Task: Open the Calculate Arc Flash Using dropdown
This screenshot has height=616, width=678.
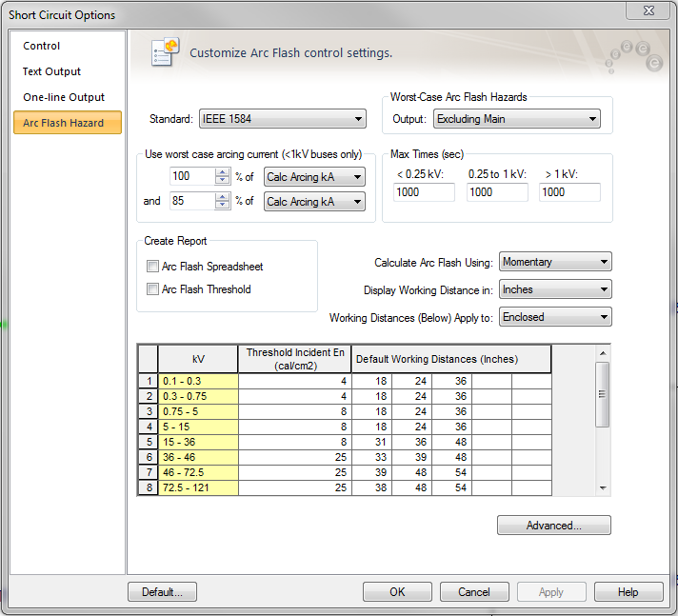Action: tap(555, 262)
